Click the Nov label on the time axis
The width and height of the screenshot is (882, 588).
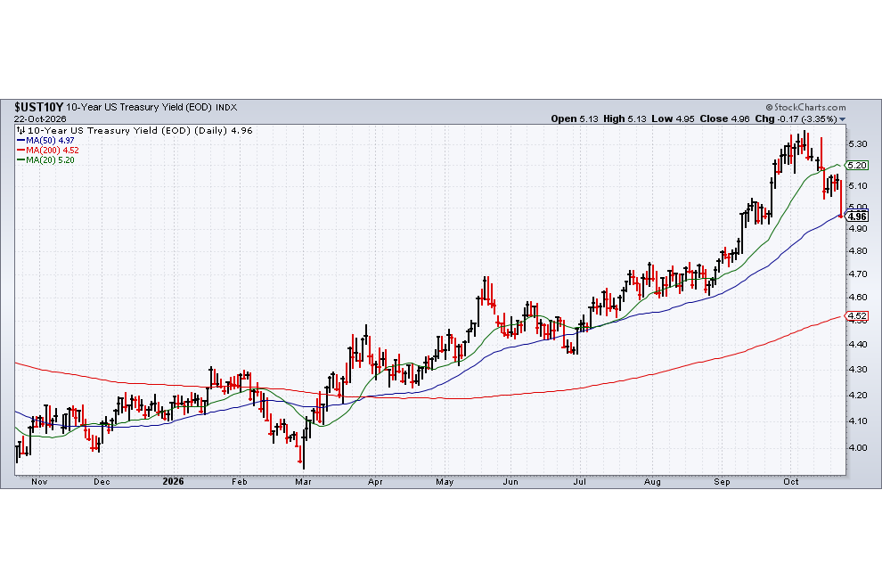click(39, 482)
